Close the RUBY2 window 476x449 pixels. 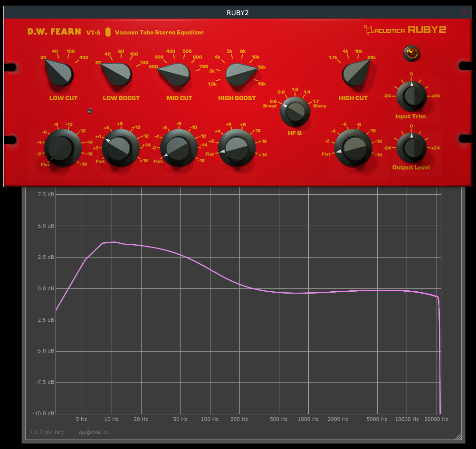[464, 12]
